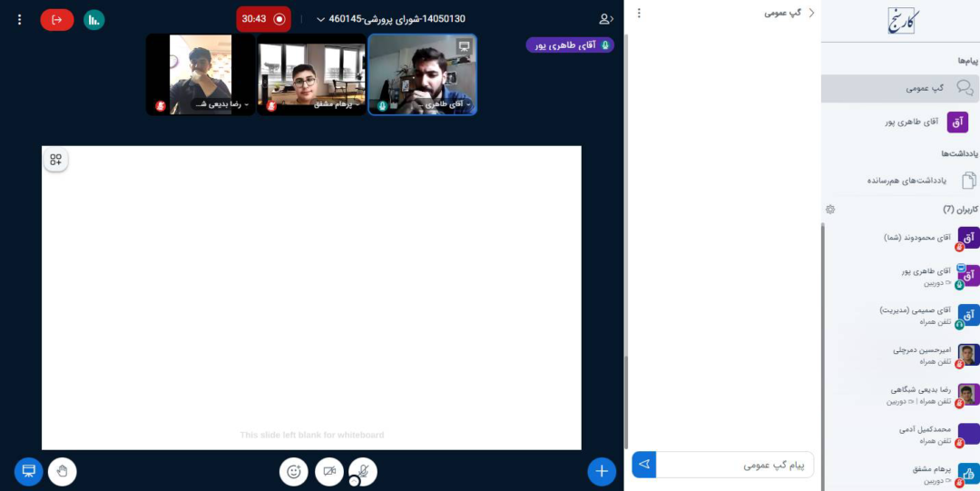Select user امیرحسین دمرچلی
This screenshot has width=980, height=491.
[x=904, y=355]
